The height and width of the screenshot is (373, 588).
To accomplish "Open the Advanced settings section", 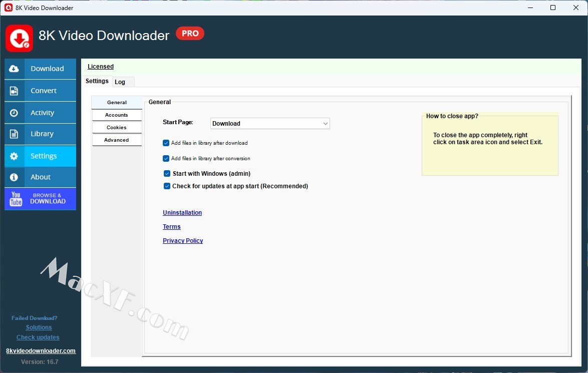I will point(117,140).
